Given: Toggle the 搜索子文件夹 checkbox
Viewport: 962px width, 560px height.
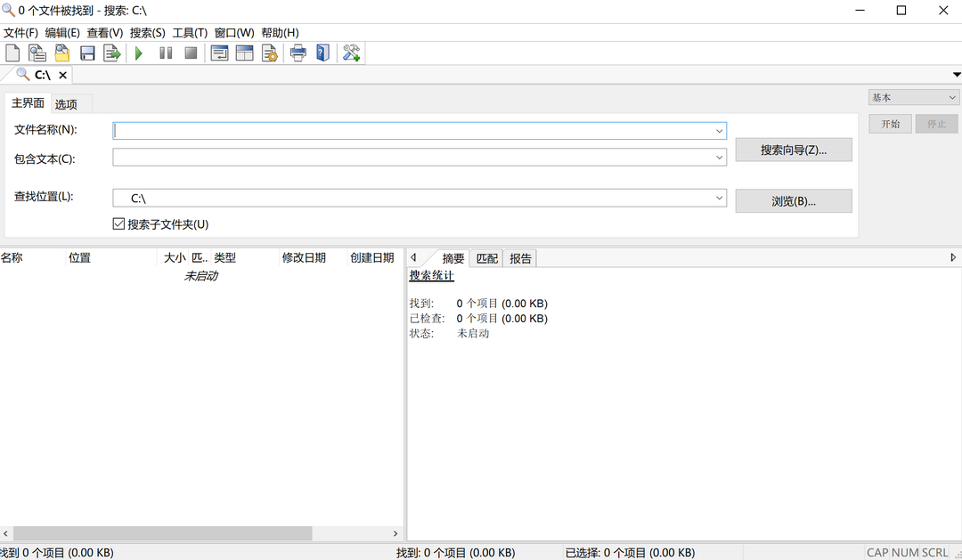Looking at the screenshot, I should [x=118, y=224].
